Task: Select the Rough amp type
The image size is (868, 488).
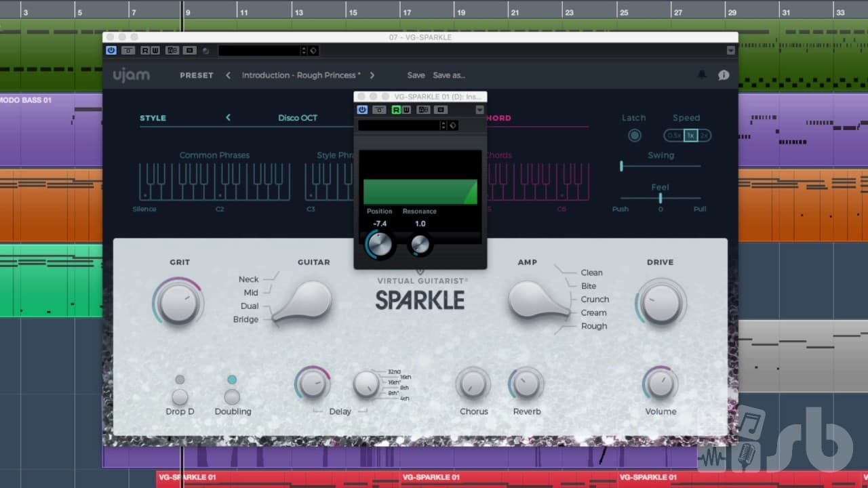Action: pyautogui.click(x=594, y=326)
